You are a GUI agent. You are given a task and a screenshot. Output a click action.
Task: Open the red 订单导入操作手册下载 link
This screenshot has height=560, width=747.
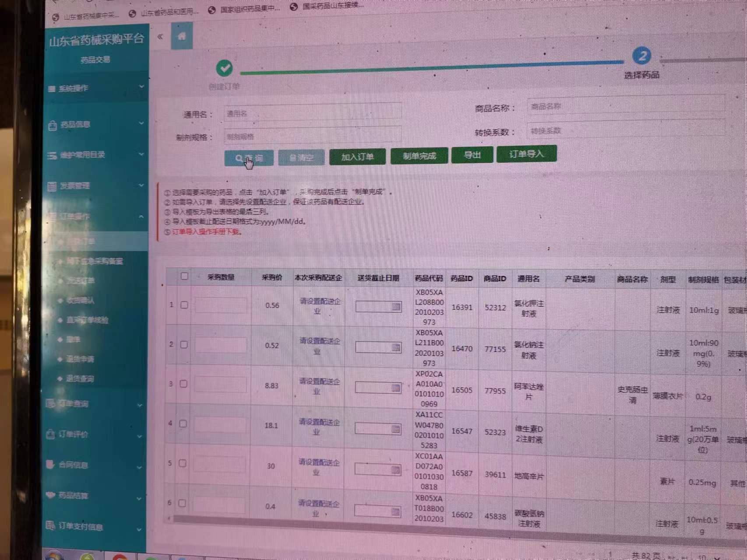205,231
